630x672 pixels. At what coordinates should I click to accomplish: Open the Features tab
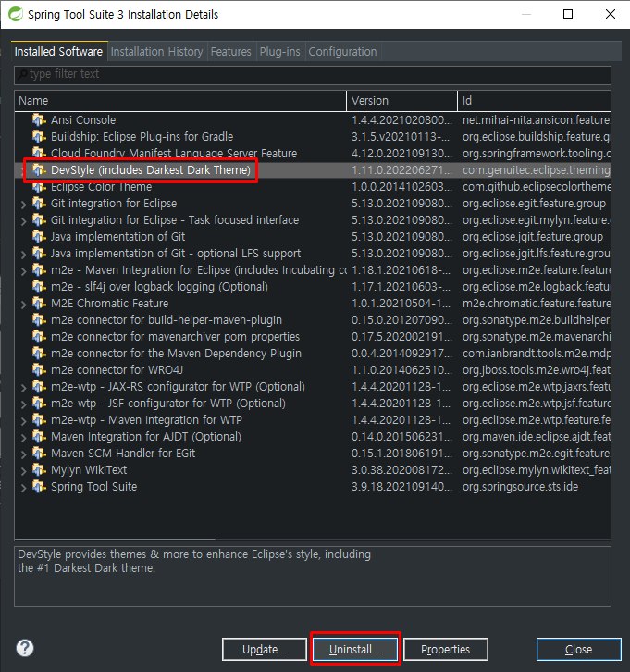(x=231, y=52)
